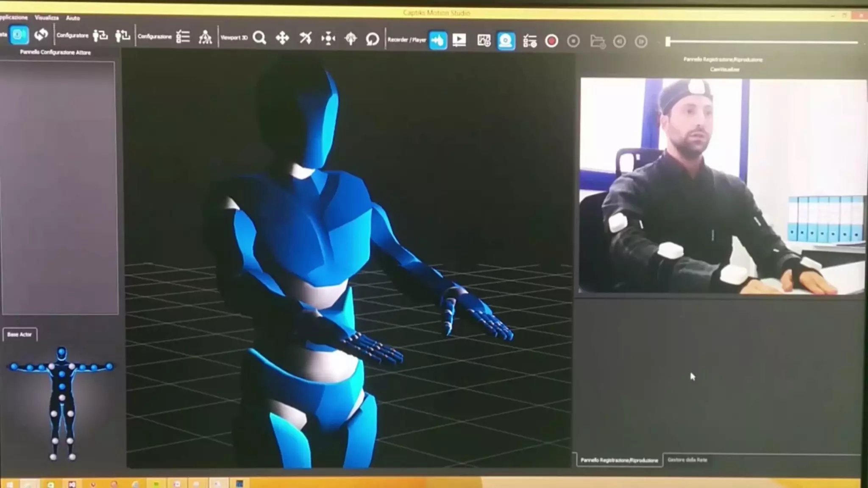Open the Configurazione checklist icon

tap(183, 37)
